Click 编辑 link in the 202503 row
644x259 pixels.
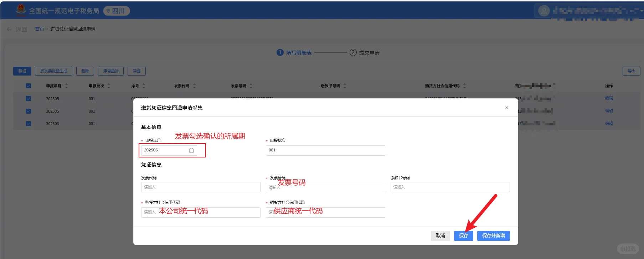[x=609, y=124]
